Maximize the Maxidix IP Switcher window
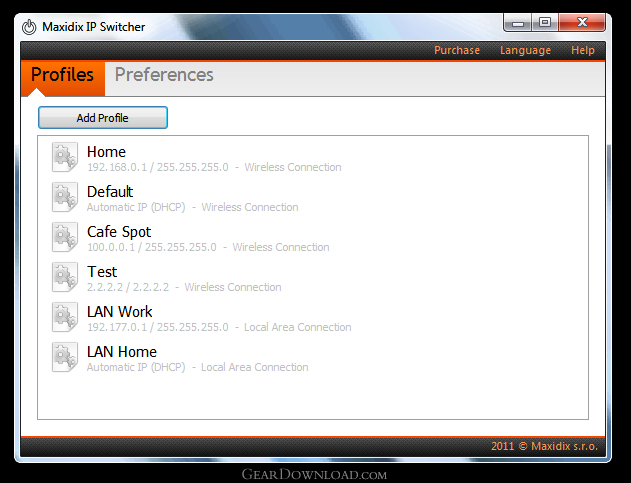Viewport: 631px width, 483px height. pos(545,23)
